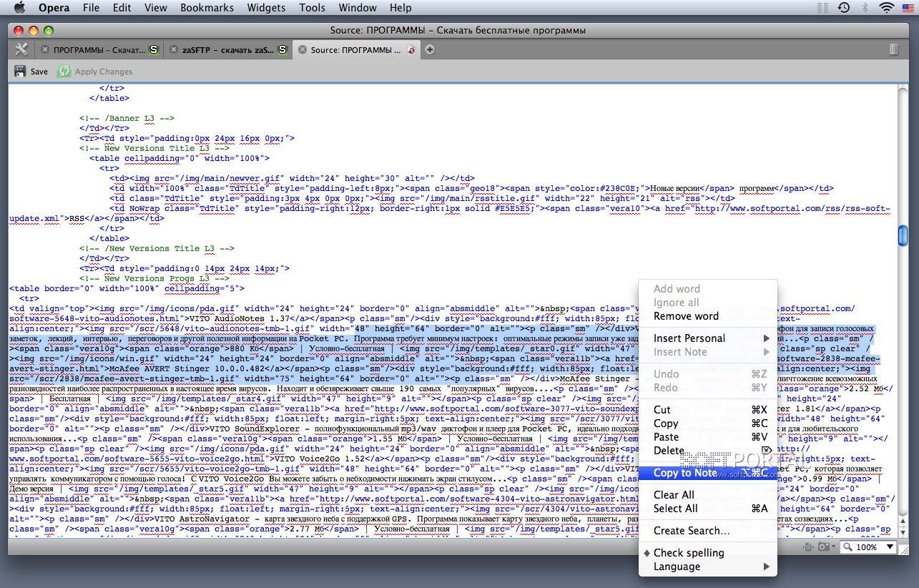
Task: Open the Bookmarks menu
Action: pyautogui.click(x=207, y=8)
